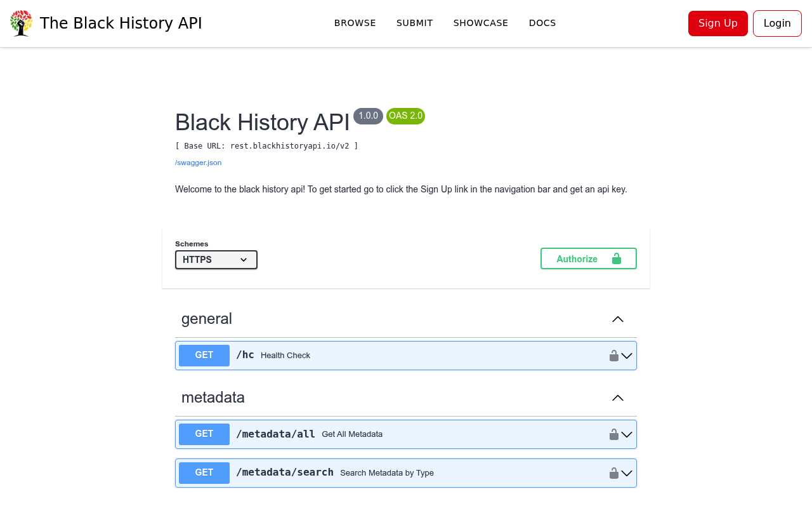The image size is (812, 508).
Task: Click the /metadata/all endpoint path
Action: click(x=275, y=434)
